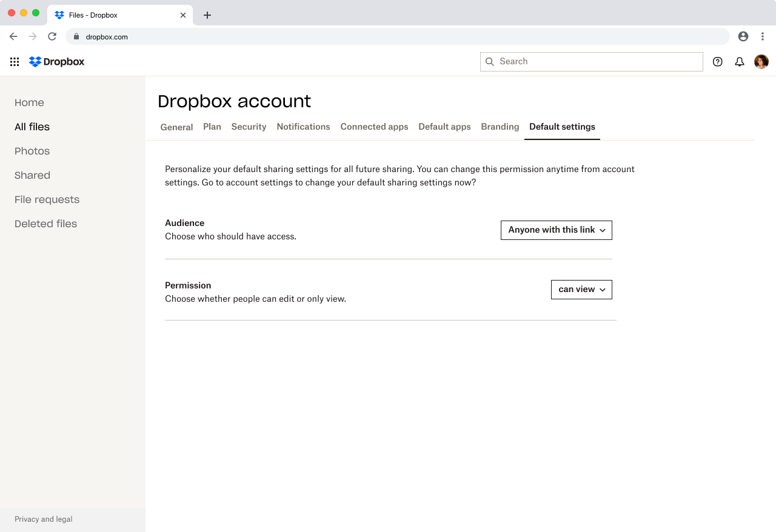This screenshot has height=532, width=776.
Task: Switch to the Notifications tab
Action: click(x=303, y=127)
